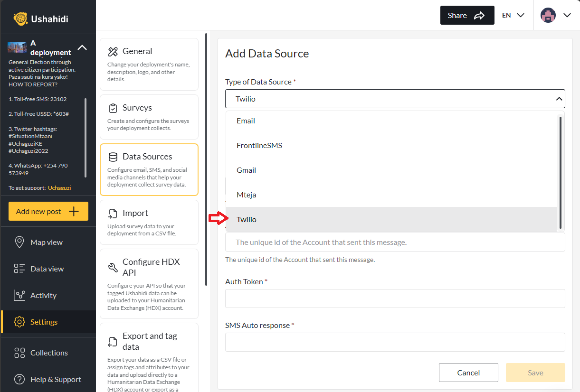
Task: Collapse the deployment header chevron
Action: [82, 47]
